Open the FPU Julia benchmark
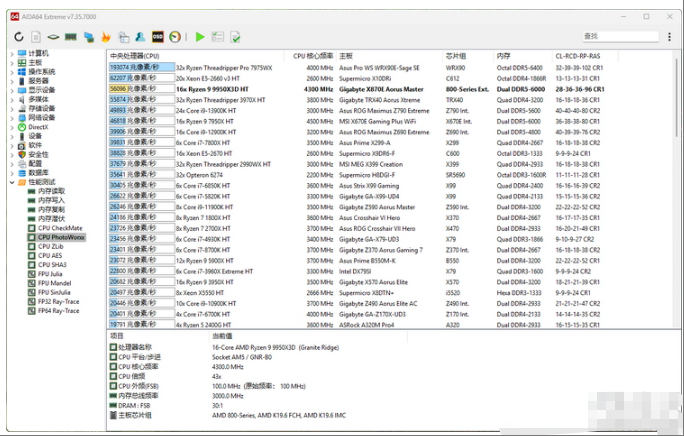The image size is (684, 436). (45, 274)
